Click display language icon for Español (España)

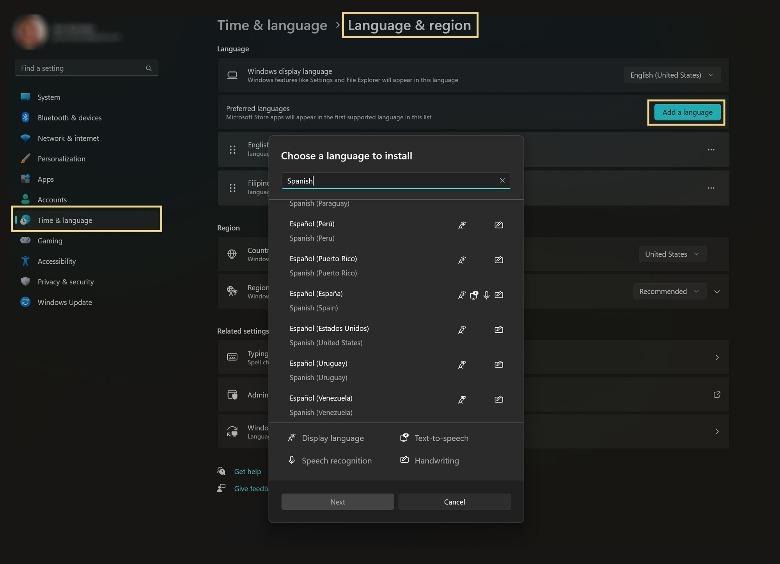point(462,295)
